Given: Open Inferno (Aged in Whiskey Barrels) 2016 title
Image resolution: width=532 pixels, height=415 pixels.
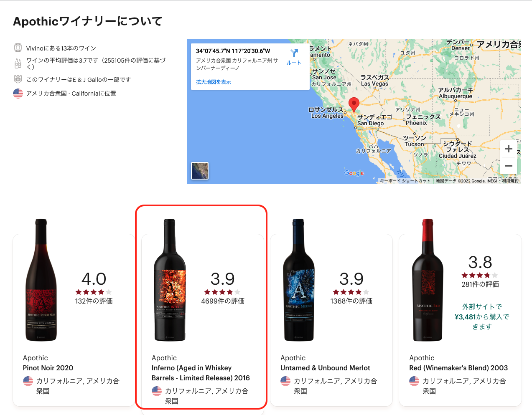Looking at the screenshot, I should coord(201,373).
